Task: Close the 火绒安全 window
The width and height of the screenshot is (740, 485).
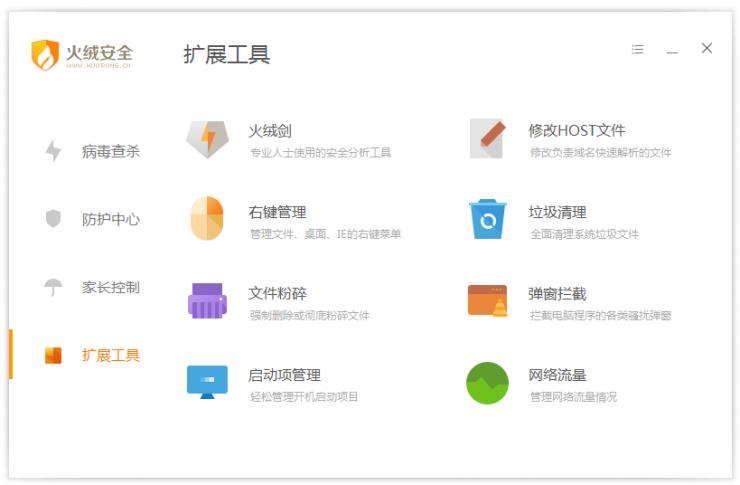Action: coord(706,48)
